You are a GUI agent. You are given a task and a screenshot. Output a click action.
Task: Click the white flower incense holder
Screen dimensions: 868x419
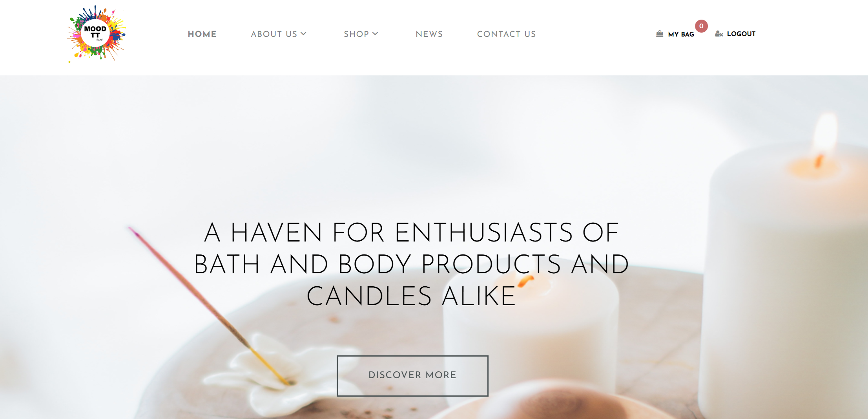(x=283, y=377)
